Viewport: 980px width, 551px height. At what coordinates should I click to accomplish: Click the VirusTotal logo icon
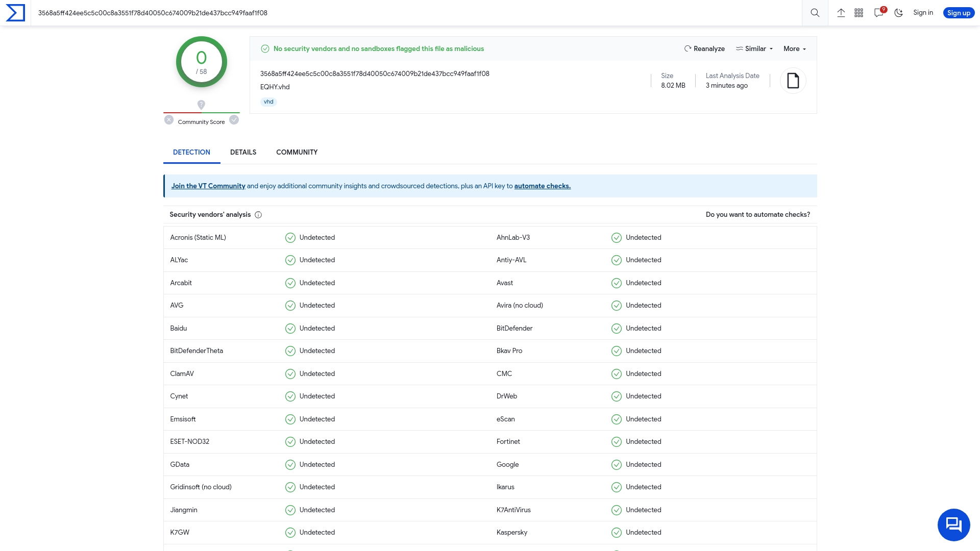15,13
